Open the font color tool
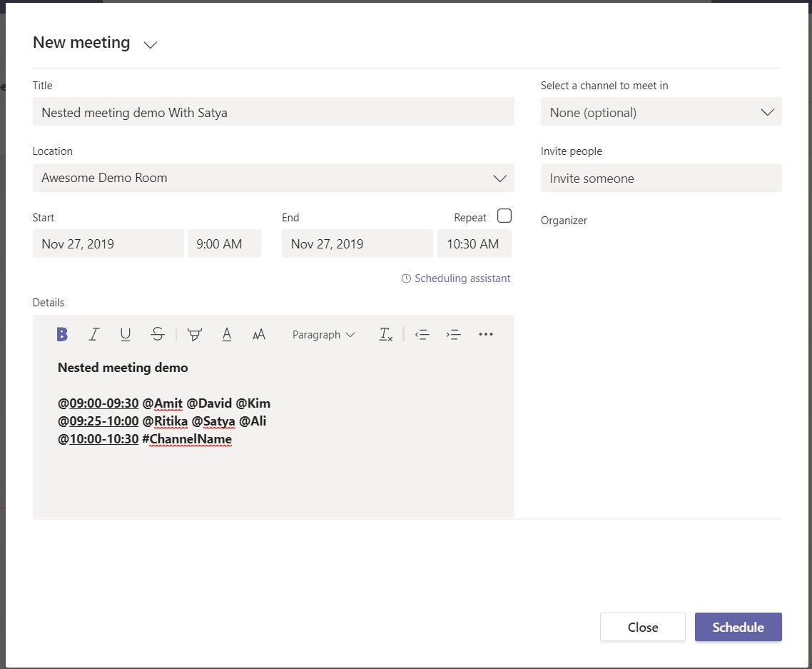 (227, 334)
